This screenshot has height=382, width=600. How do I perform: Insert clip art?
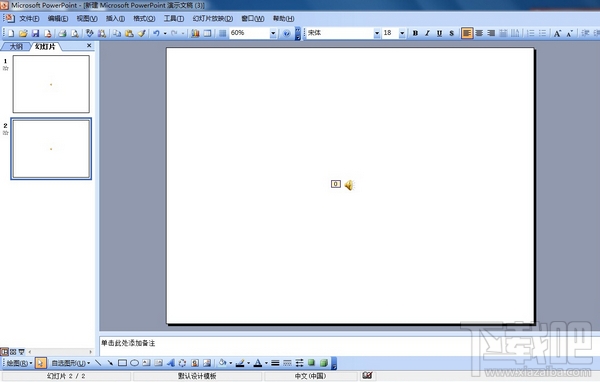pyautogui.click(x=195, y=362)
